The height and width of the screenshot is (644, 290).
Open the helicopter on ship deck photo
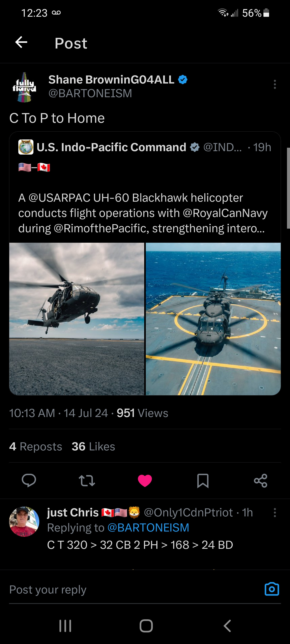pyautogui.click(x=213, y=319)
